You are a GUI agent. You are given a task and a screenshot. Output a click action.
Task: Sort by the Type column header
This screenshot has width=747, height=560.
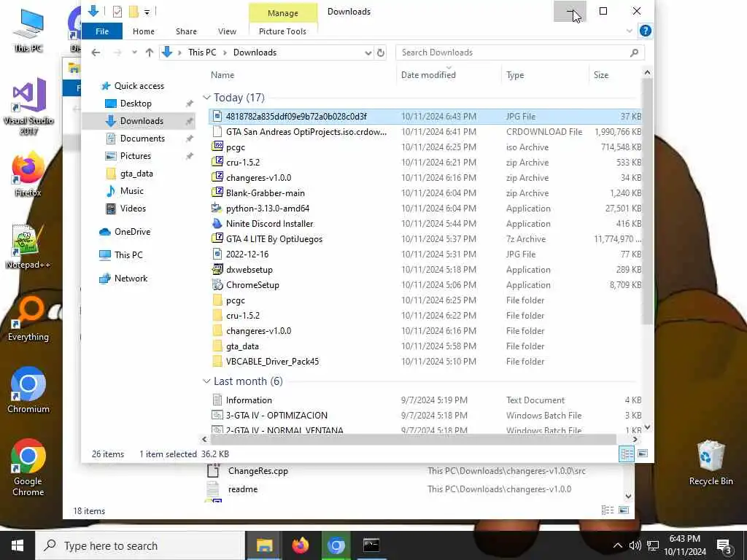[x=515, y=75]
